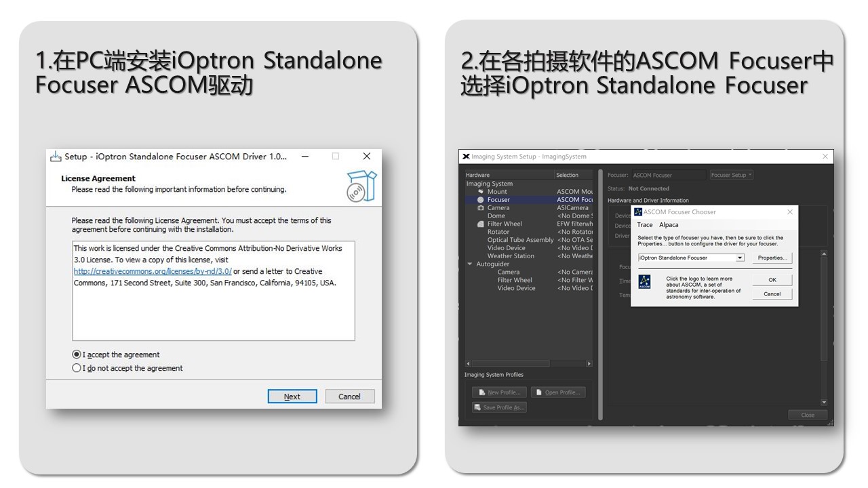
Task: Click the installer box-and-disc icon
Action: (361, 186)
